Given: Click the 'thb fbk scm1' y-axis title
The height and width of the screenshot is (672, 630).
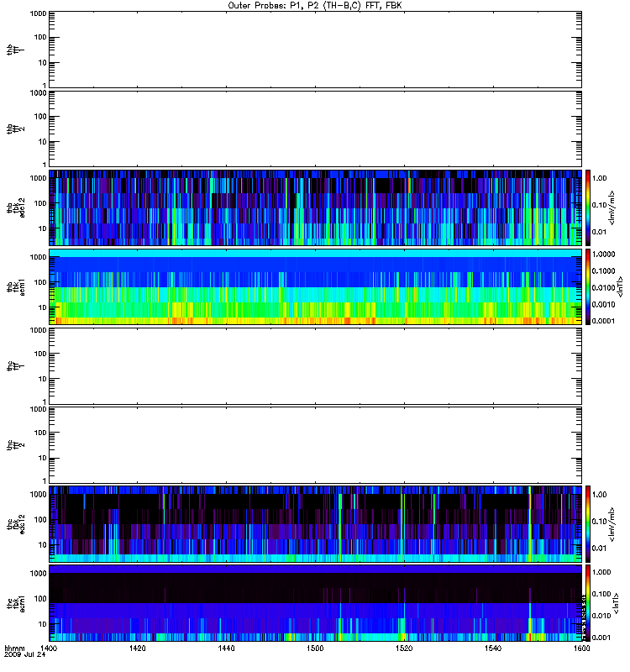Looking at the screenshot, I should (16, 286).
